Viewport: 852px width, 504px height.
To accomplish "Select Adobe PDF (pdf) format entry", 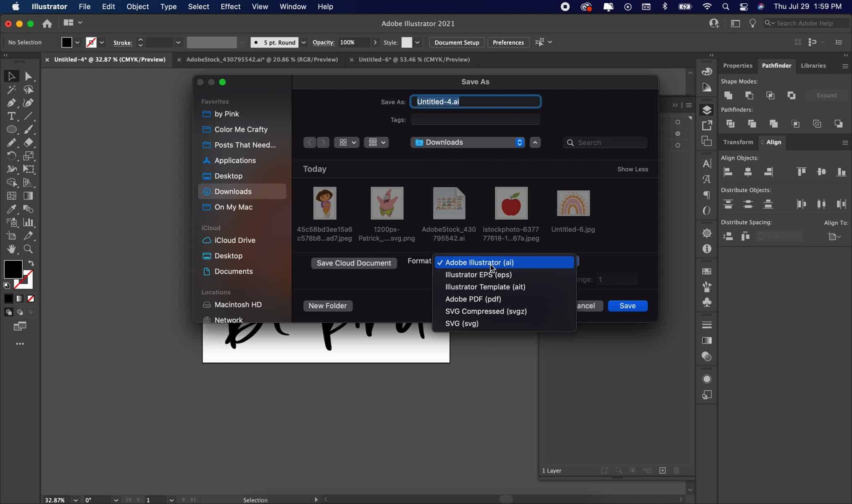I will coord(473,299).
